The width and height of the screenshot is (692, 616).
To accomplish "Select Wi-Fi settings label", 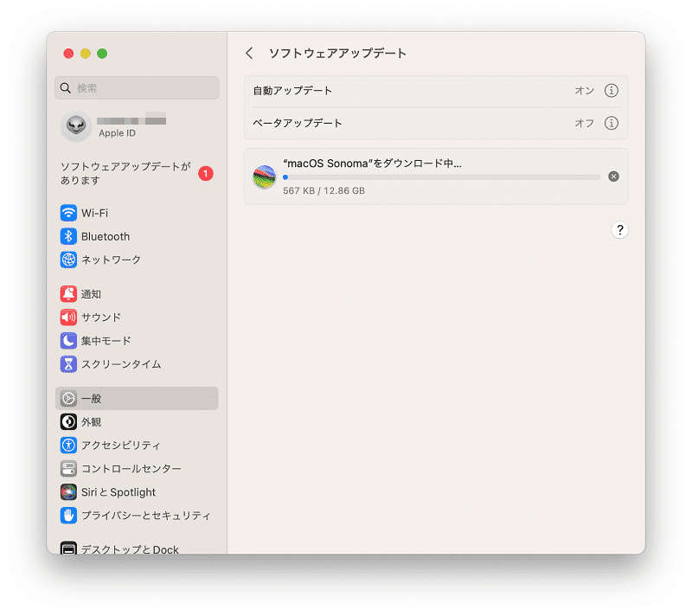I will (94, 213).
